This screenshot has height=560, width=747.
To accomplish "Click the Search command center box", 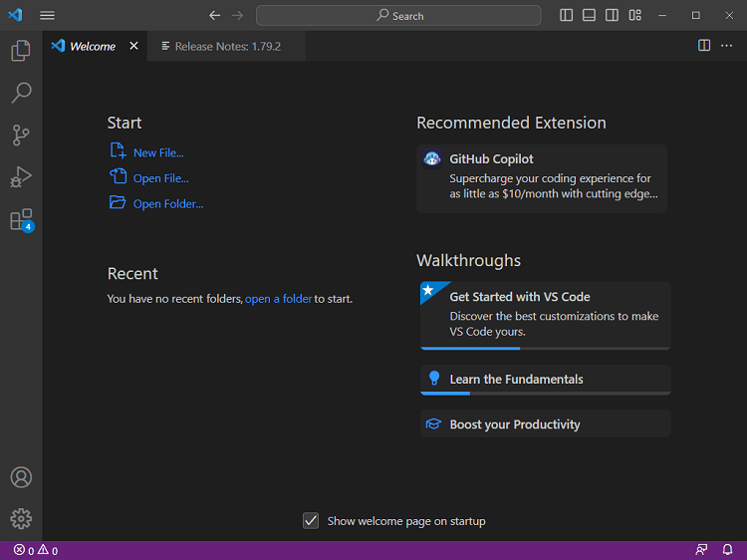I will pos(398,15).
